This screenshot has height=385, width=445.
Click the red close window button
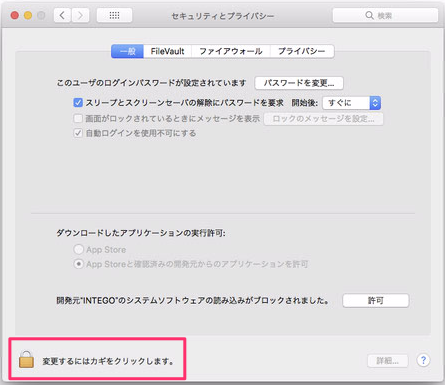point(15,15)
